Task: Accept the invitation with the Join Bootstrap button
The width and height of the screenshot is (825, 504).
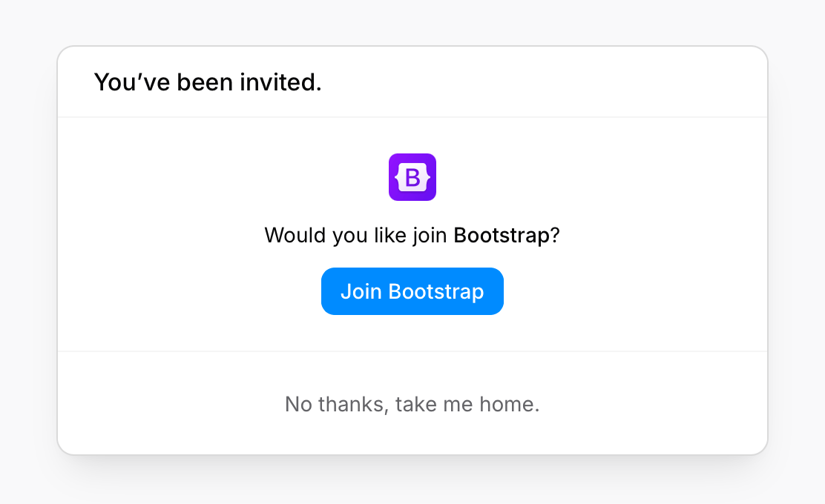Action: (x=412, y=291)
